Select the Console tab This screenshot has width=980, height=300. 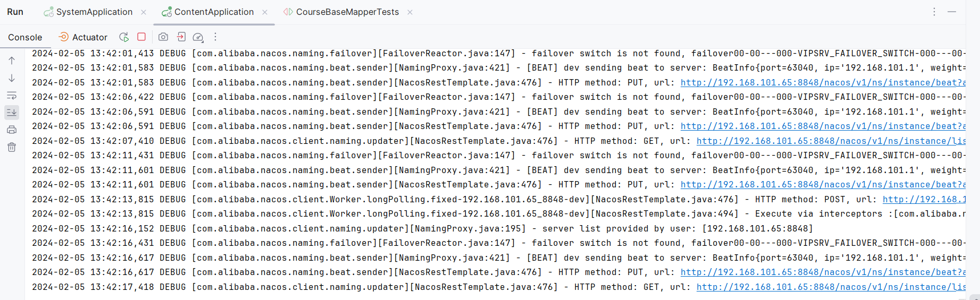click(25, 37)
